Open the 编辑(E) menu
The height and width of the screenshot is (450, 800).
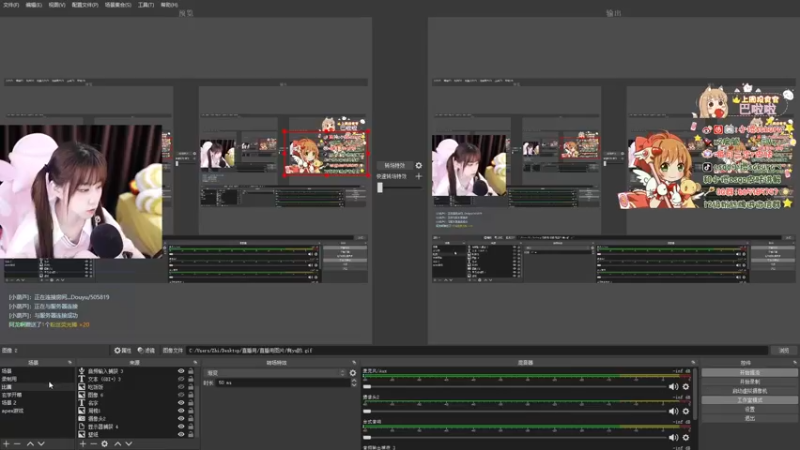coord(34,5)
